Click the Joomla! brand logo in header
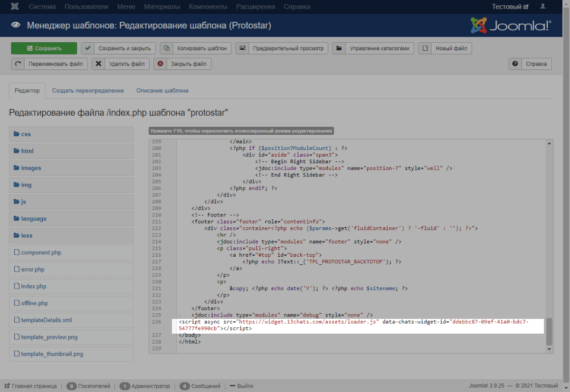Image resolution: width=570 pixels, height=392 pixels. click(x=511, y=26)
